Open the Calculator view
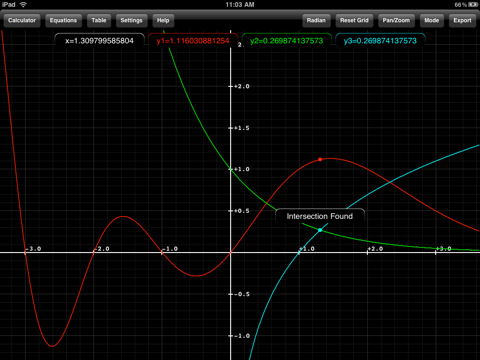 tap(22, 20)
